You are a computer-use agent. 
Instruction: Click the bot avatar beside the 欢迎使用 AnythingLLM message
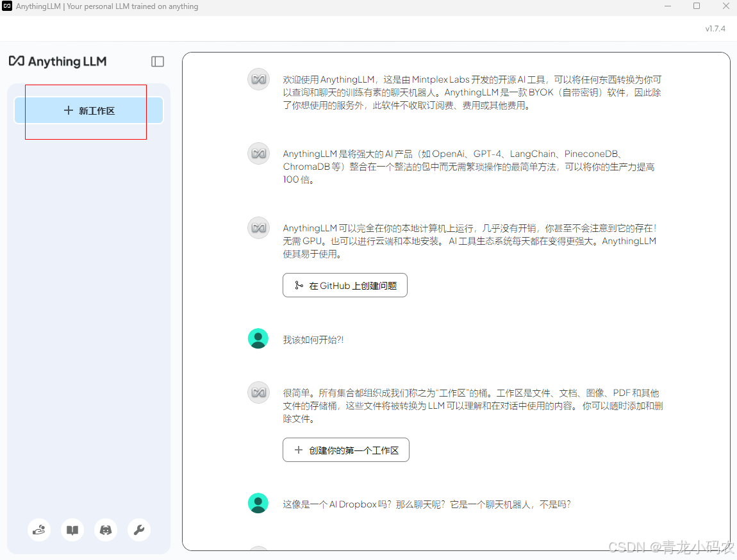coord(258,79)
